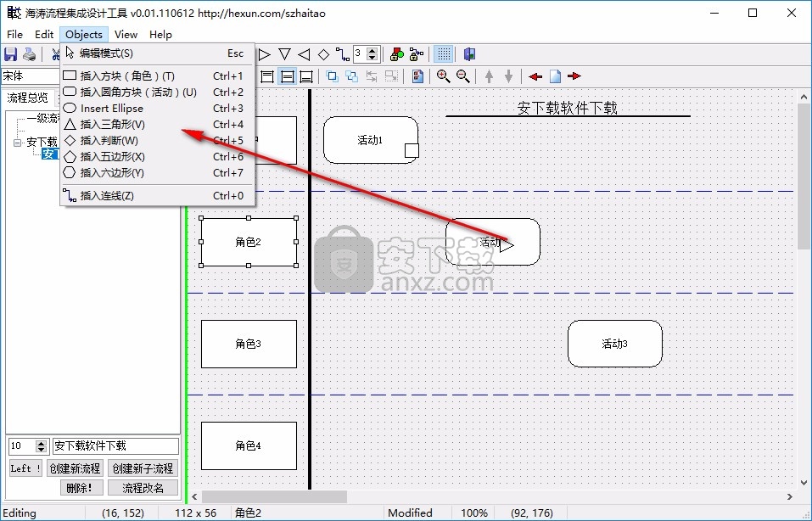Click the 安下载软件下载 name input field
Image resolution: width=812 pixels, height=521 pixels.
(x=115, y=446)
